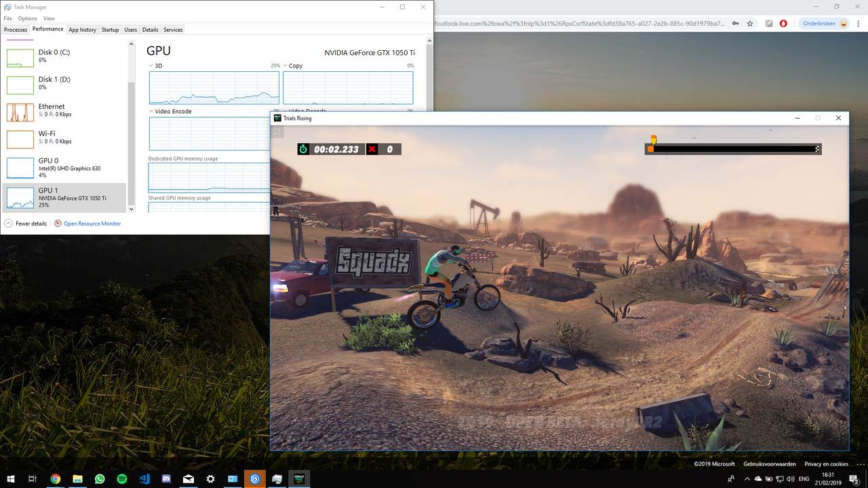This screenshot has width=868, height=488.
Task: Switch to Trials Rising taskbar icon
Action: pos(299,479)
